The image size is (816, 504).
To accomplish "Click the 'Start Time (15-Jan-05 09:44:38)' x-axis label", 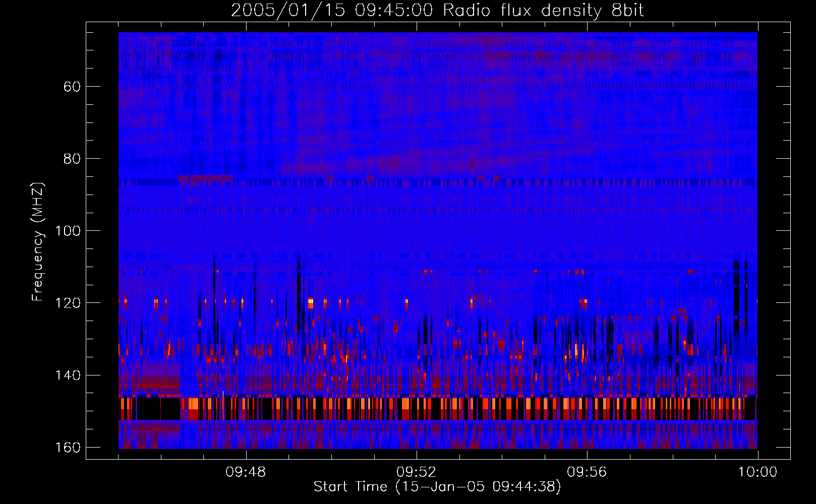I will pyautogui.click(x=437, y=487).
